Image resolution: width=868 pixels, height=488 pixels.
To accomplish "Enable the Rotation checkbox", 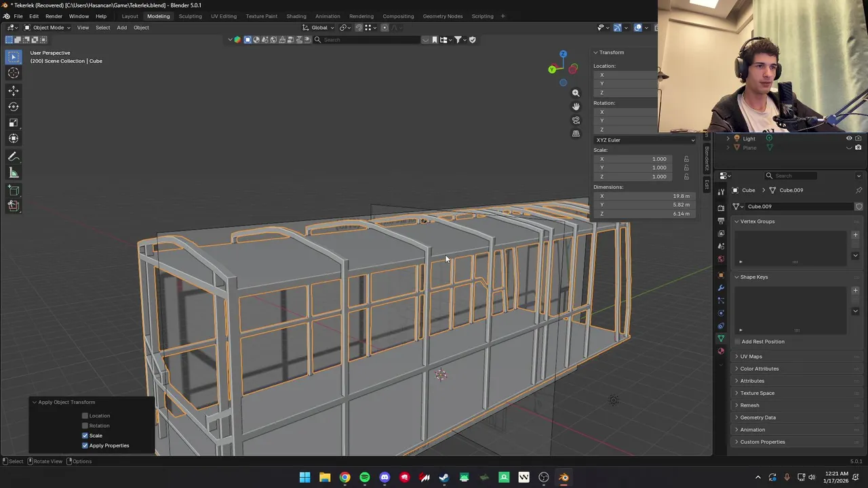I will pyautogui.click(x=85, y=426).
